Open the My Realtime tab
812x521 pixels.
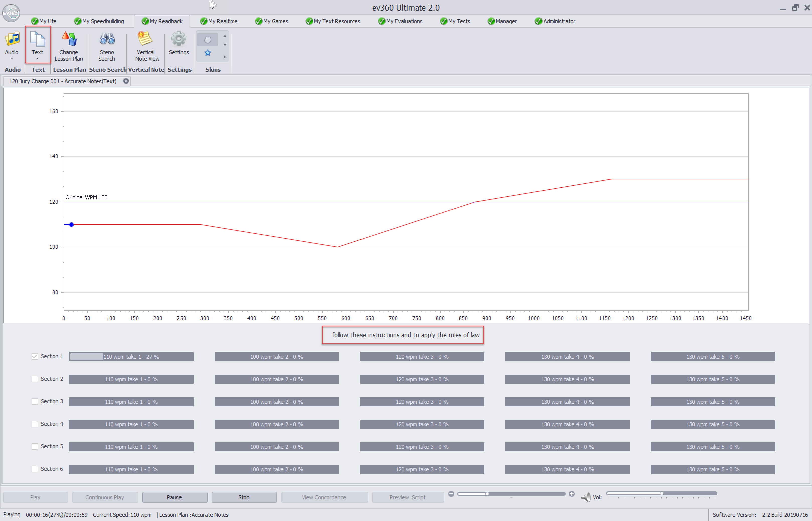[219, 21]
